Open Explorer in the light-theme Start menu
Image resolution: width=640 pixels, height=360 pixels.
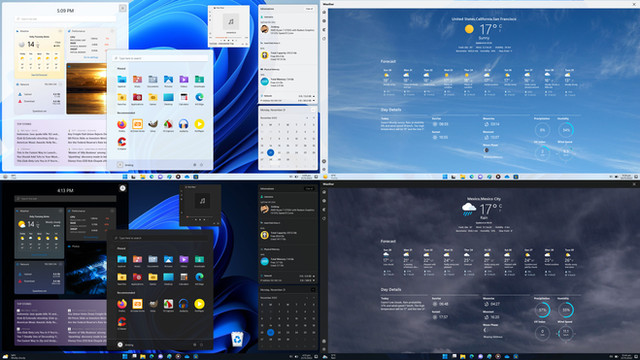[122, 80]
